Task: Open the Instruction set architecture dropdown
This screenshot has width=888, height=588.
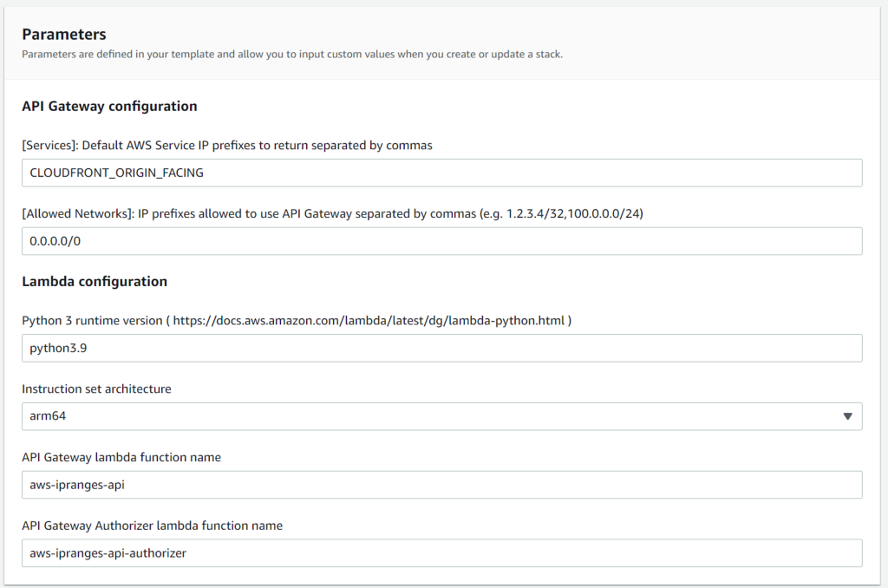Action: coord(441,416)
